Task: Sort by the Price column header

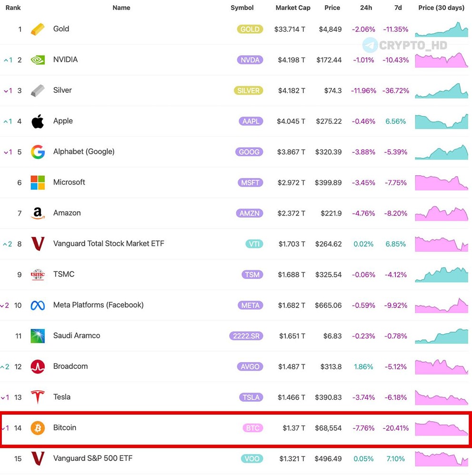Action: 332,8
